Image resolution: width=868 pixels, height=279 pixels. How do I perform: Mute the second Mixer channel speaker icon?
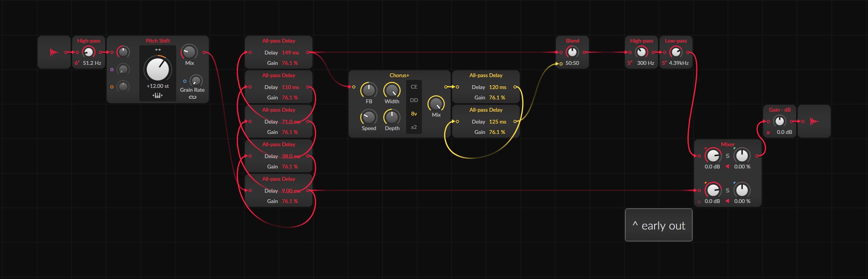click(x=727, y=201)
